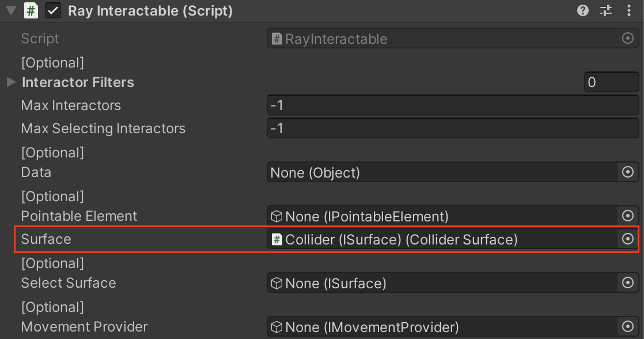Click the Max Selecting Interactors value field
644x339 pixels.
point(452,129)
